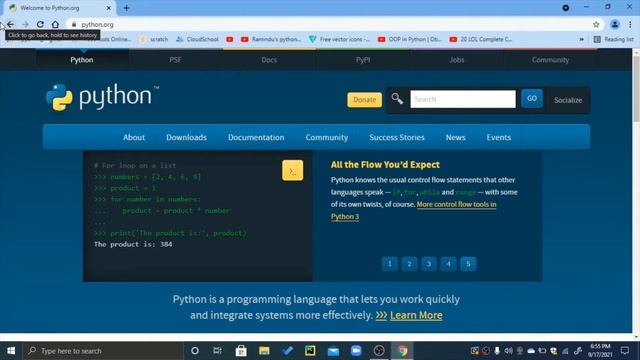This screenshot has width=640, height=360.
Task: Open Cortana circle icon on taskbar
Action: pyautogui.click(x=195, y=351)
